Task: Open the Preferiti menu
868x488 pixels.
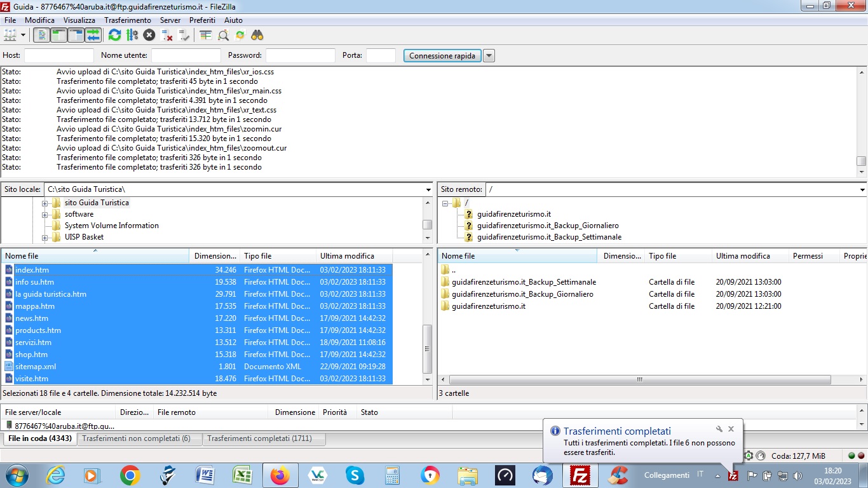Action: coord(202,20)
